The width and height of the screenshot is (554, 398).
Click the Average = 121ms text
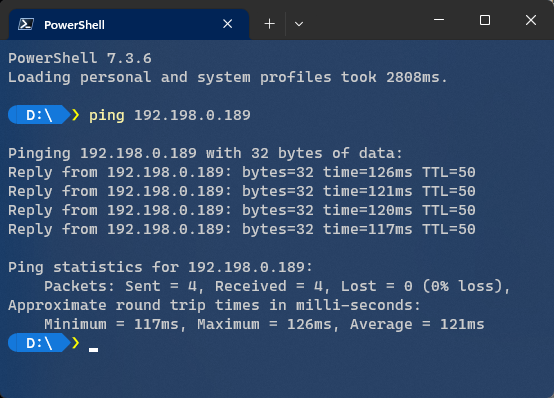(417, 324)
